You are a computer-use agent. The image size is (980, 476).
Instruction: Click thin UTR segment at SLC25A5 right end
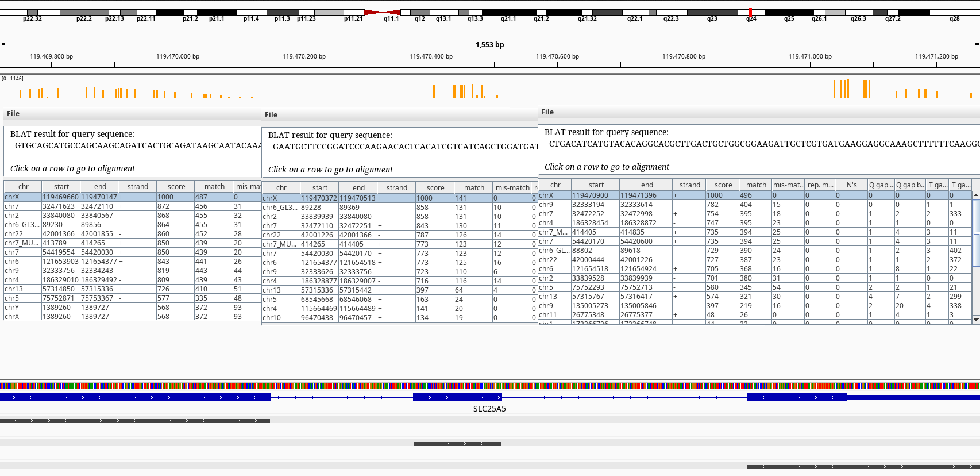click(913, 397)
